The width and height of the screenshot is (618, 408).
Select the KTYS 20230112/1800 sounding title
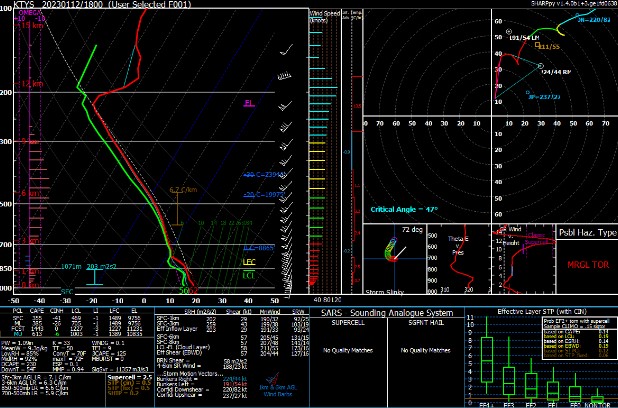102,4
